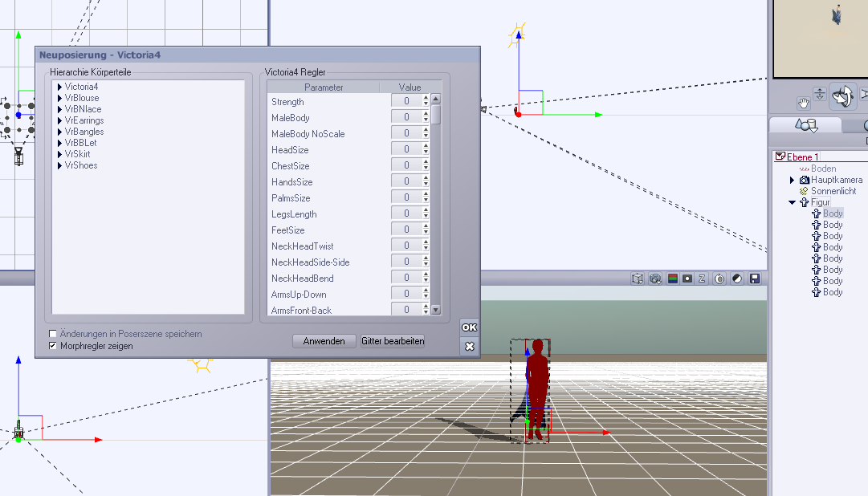Expand the VrShoes hierarchy node
The image size is (868, 496).
click(59, 165)
